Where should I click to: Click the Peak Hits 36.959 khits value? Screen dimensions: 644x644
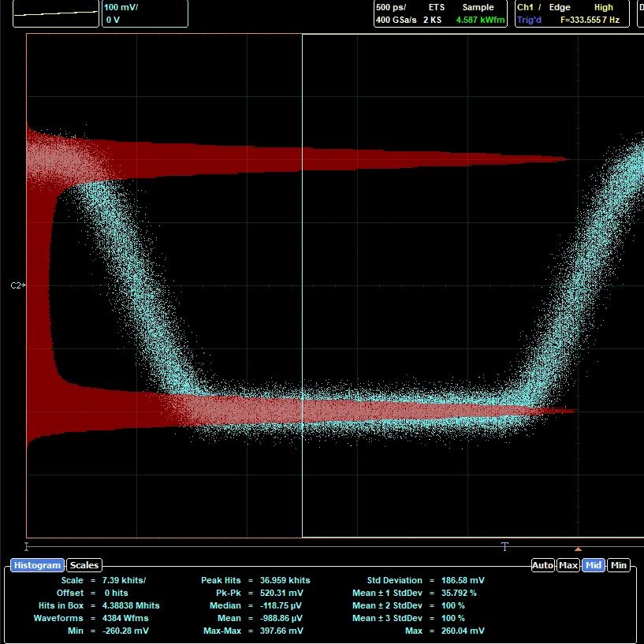point(285,580)
